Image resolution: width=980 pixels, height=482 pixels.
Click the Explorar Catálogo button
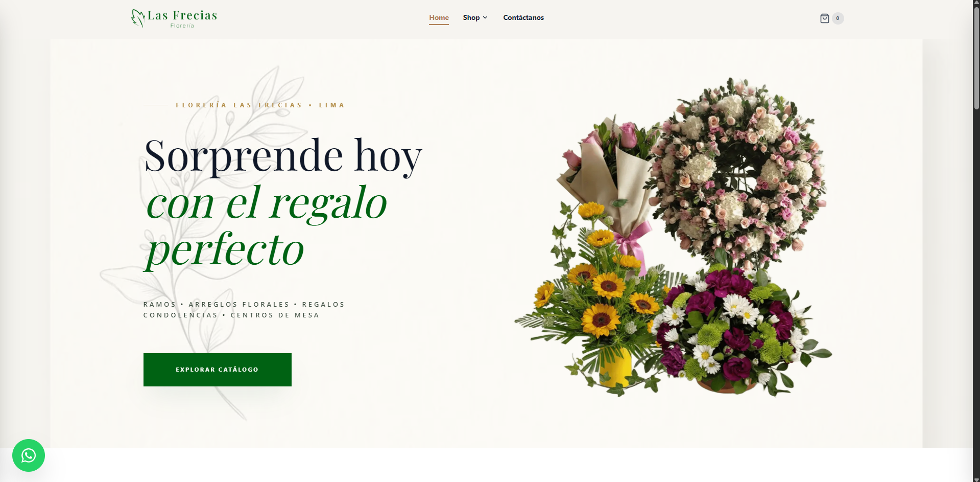218,370
